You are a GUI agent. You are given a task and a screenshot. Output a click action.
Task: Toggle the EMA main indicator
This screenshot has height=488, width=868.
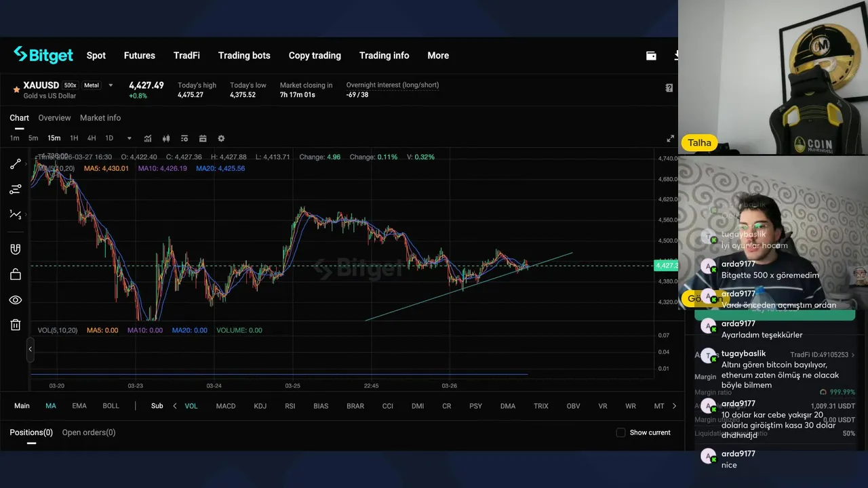(x=79, y=406)
